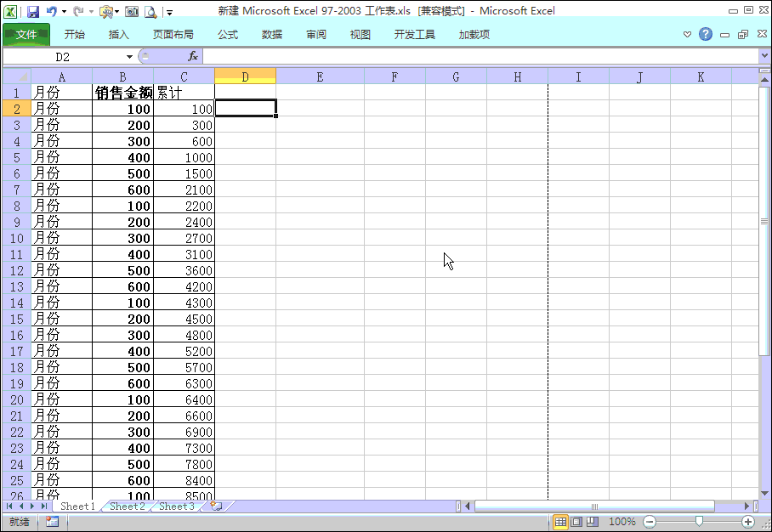The image size is (772, 532).
Task: Click the Redo arrow icon
Action: click(77, 11)
